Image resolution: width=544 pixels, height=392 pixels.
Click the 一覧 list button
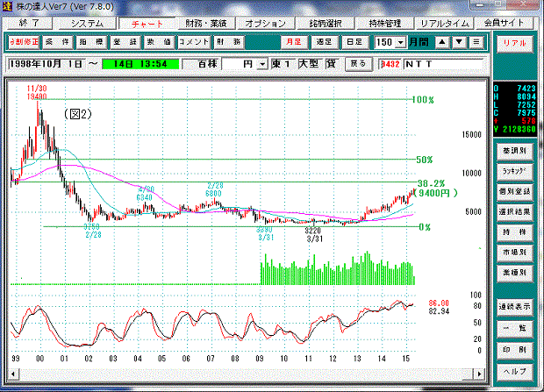pos(515,329)
